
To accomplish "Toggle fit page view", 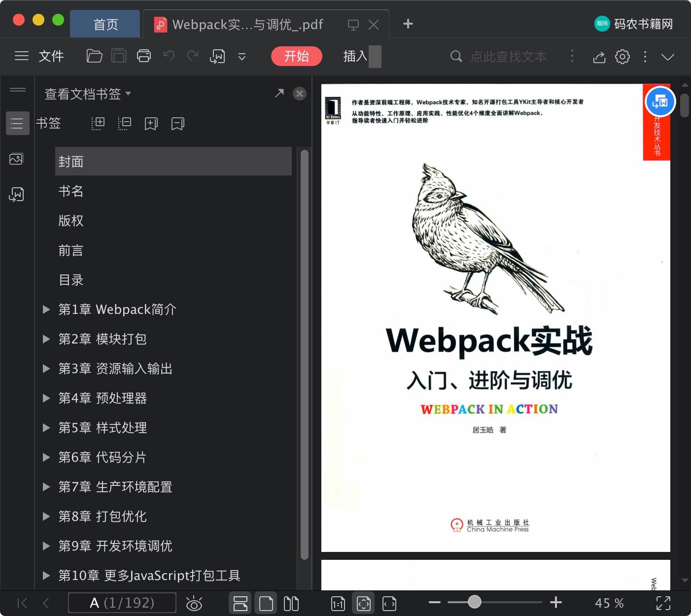I will [364, 603].
